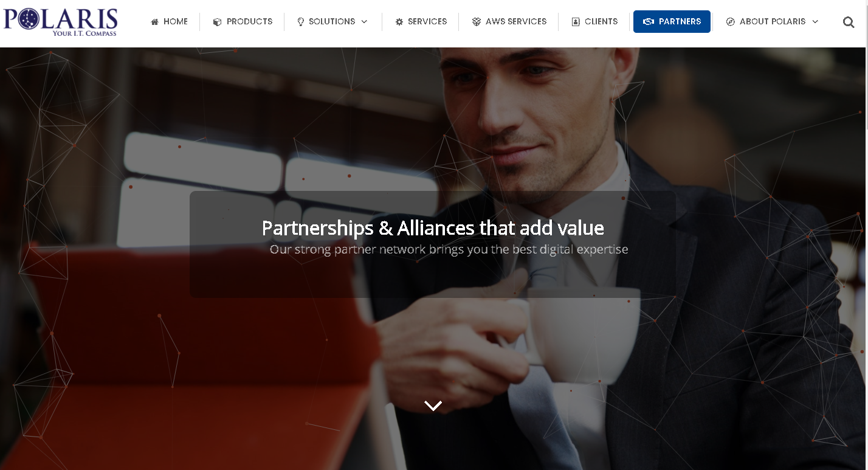Expand the SOLUTIONS dropdown chevron

pyautogui.click(x=364, y=22)
